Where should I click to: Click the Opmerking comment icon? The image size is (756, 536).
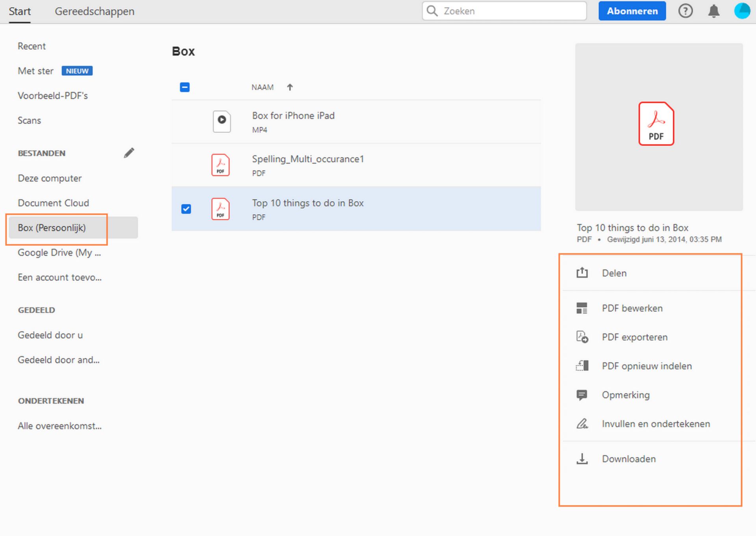click(582, 395)
